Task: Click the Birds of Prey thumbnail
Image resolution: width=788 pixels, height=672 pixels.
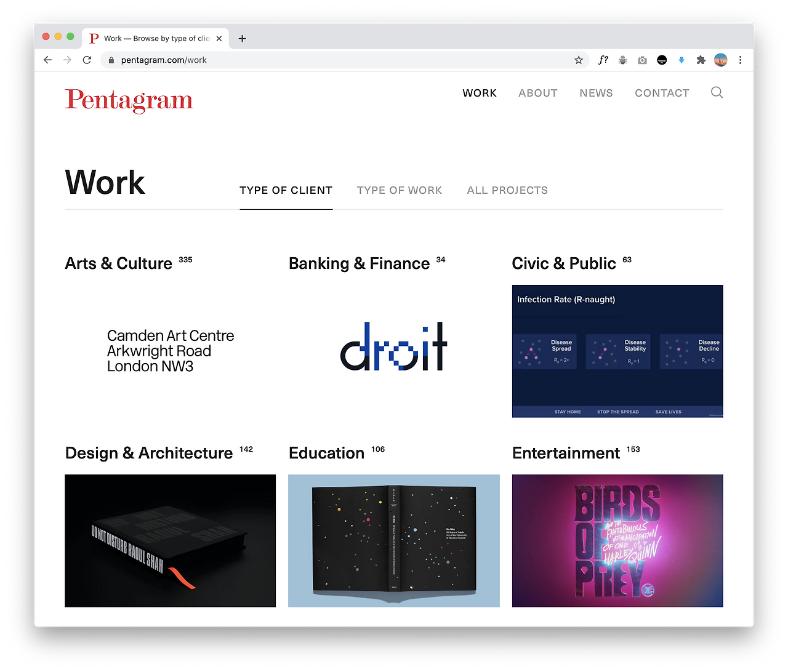Action: [617, 541]
